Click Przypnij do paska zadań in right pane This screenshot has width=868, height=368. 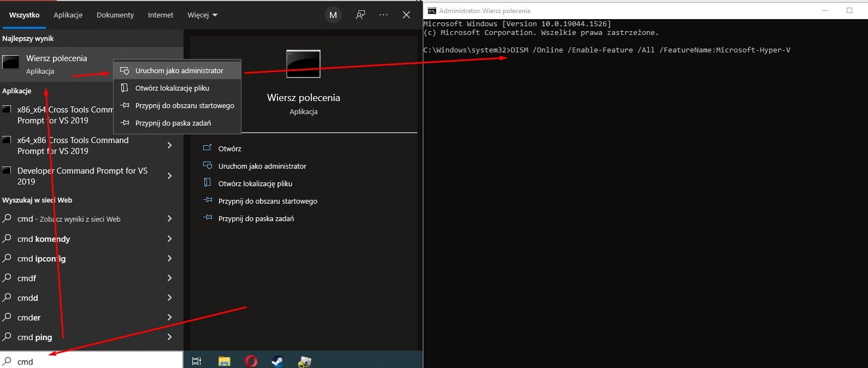(256, 218)
